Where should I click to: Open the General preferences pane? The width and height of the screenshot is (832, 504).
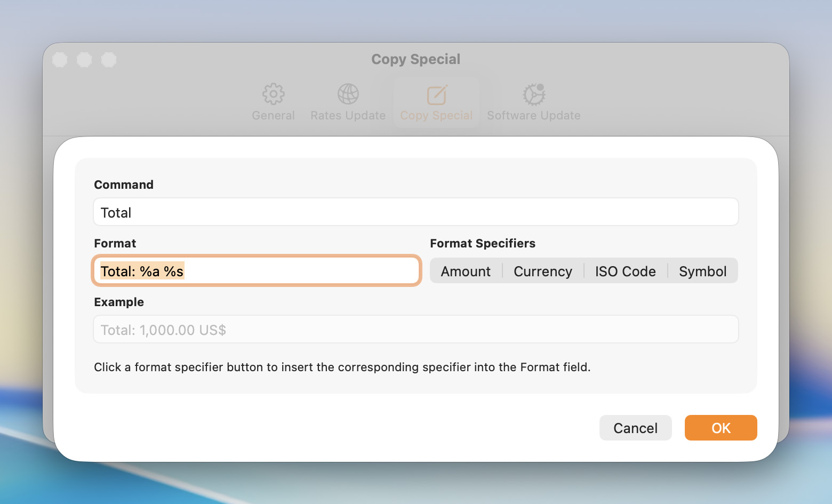pos(273,101)
